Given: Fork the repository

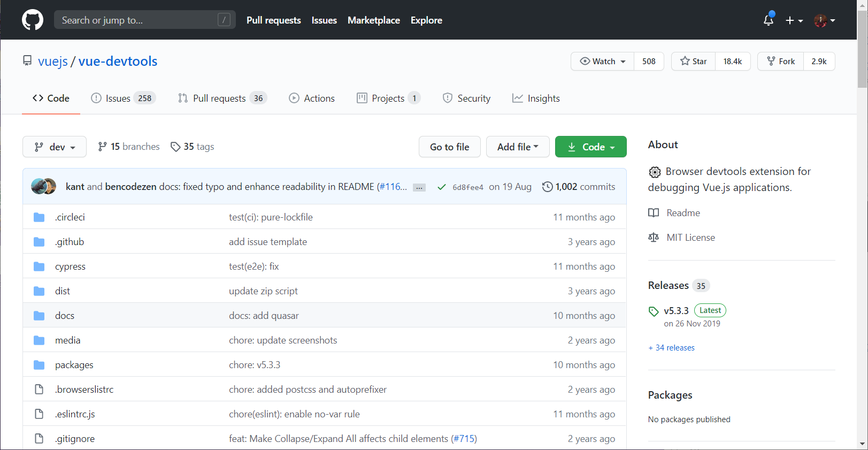Looking at the screenshot, I should 780,61.
